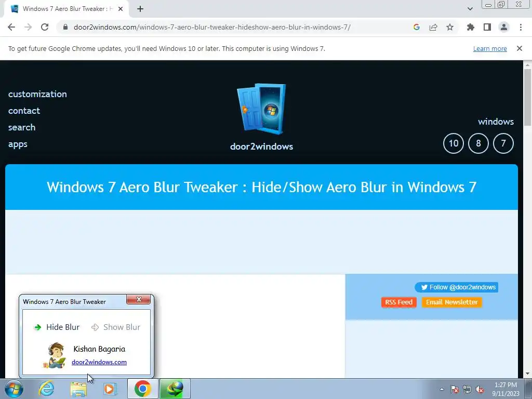Open the Extensions puzzle icon
The height and width of the screenshot is (399, 532).
(x=471, y=27)
